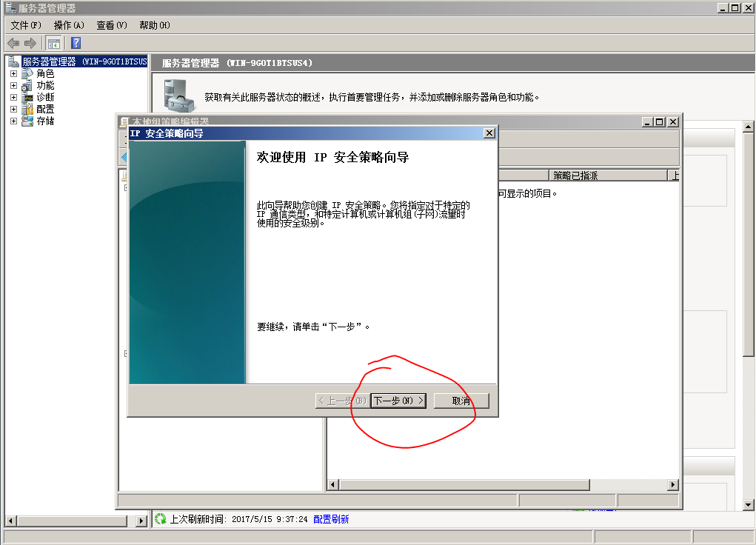Select the 配置 icon in the tree

27,110
